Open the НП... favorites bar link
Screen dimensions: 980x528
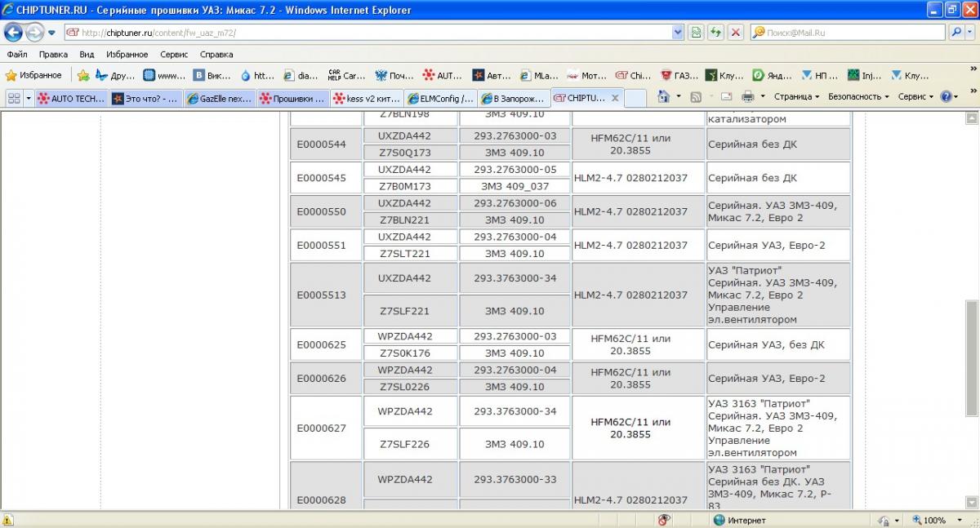[x=820, y=75]
